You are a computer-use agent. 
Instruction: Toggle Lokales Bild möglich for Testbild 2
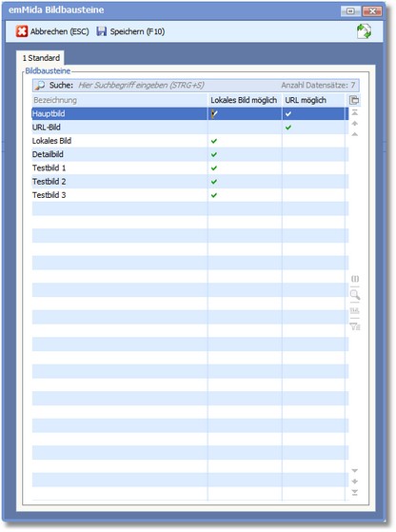pyautogui.click(x=214, y=182)
